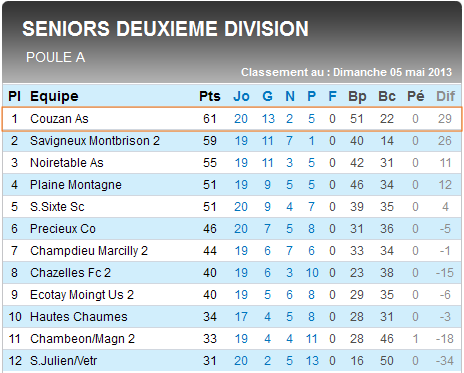Open the Noiretable As team entry
This screenshot has height=373, width=464.
67,163
